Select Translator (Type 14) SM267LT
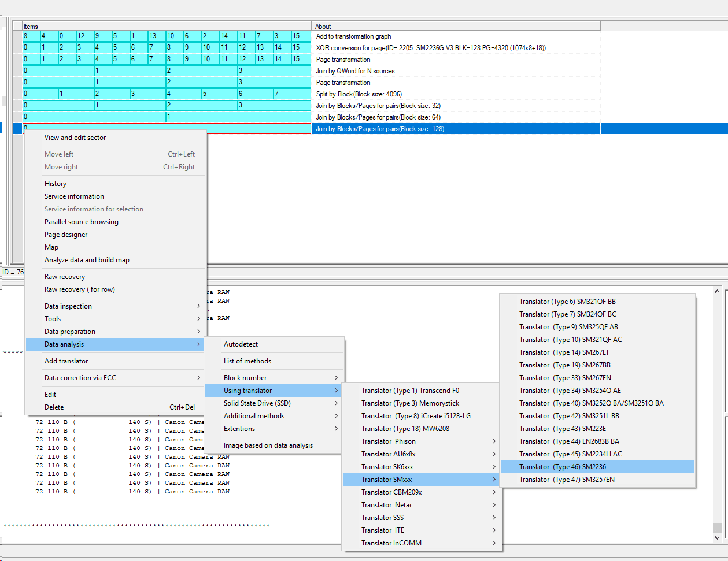Image resolution: width=728 pixels, height=561 pixels. coord(597,352)
